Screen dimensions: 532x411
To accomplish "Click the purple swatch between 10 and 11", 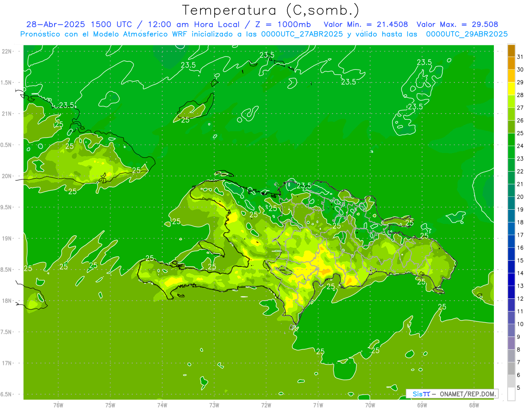I will click(x=511, y=318).
